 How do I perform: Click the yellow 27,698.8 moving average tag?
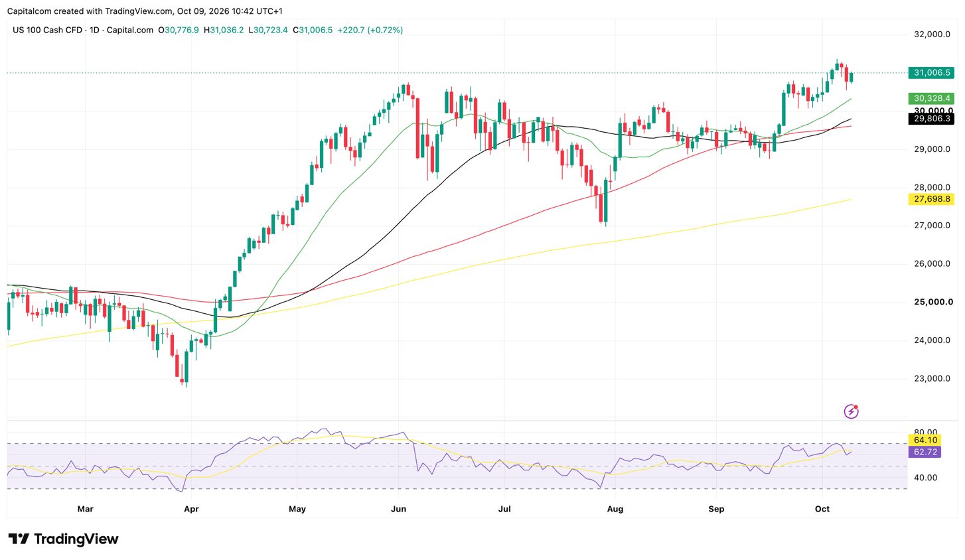pos(931,199)
